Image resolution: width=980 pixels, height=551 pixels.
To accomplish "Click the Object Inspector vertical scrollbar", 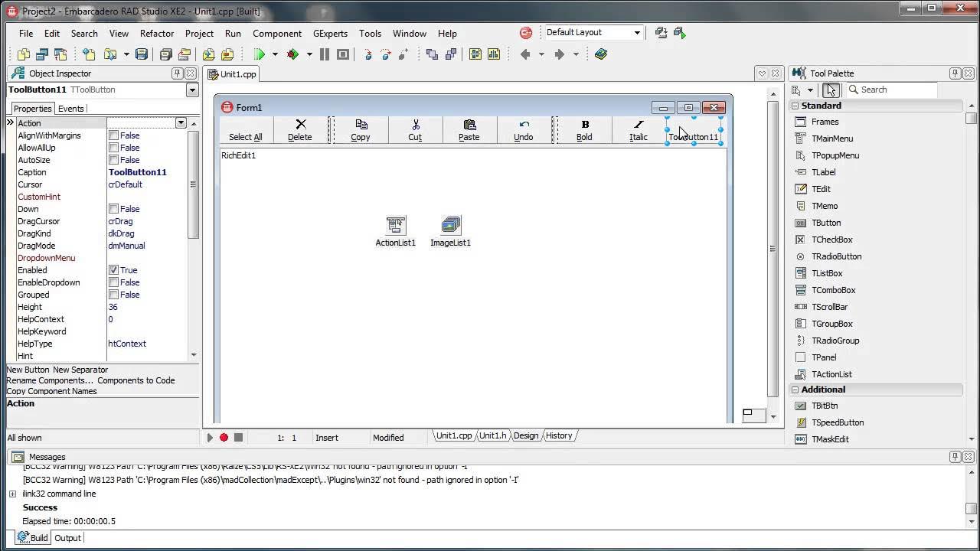I will 193,240.
